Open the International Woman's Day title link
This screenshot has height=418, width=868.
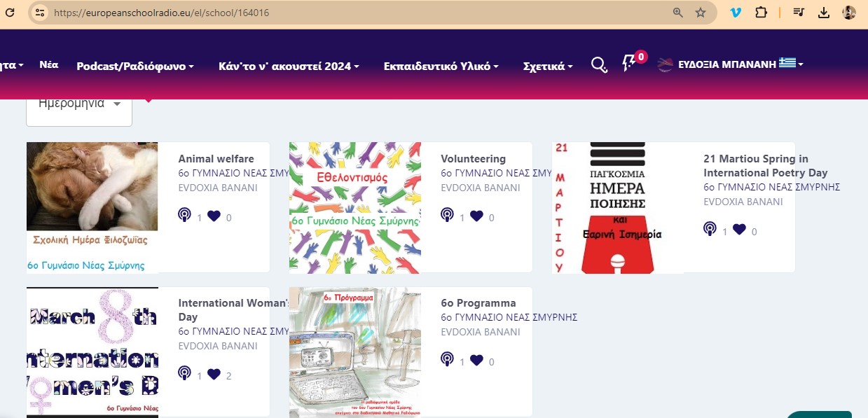point(233,310)
